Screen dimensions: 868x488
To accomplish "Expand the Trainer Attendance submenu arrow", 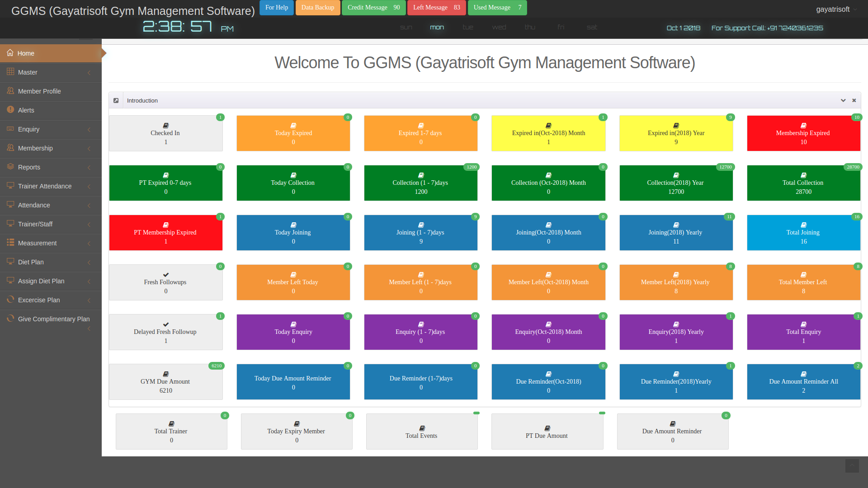I will coord(89,187).
